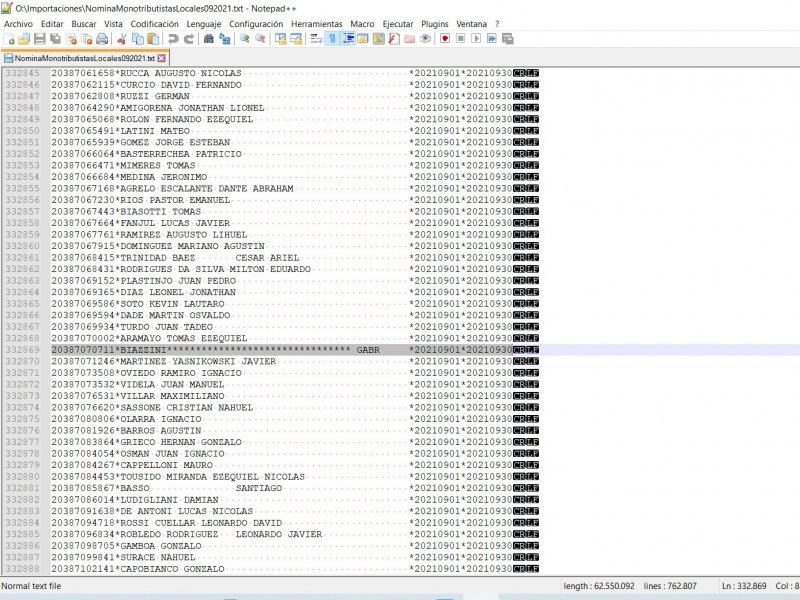This screenshot has height=600, width=800.
Task: Toggle Show all characters pilcrow button
Action: 332,39
